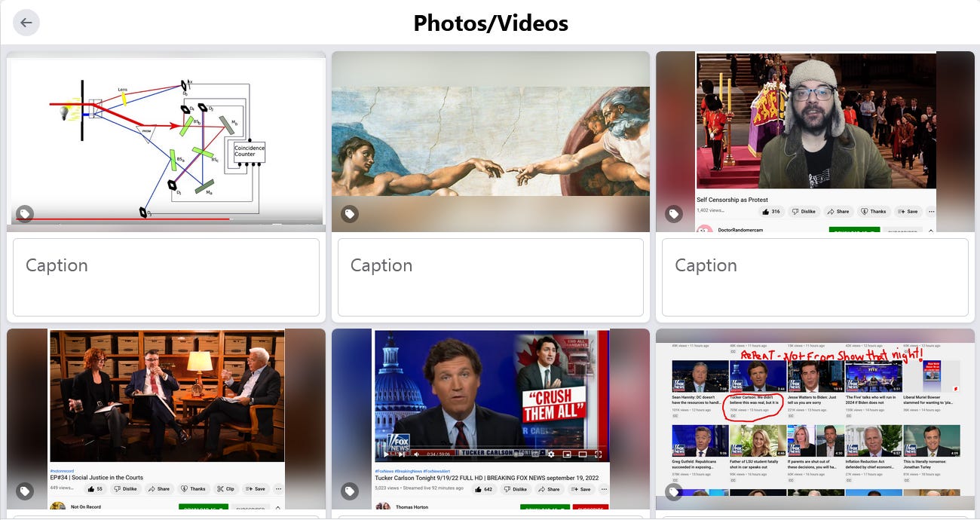Open the Tucker Carlson Crush Them All thumbnail

491,419
